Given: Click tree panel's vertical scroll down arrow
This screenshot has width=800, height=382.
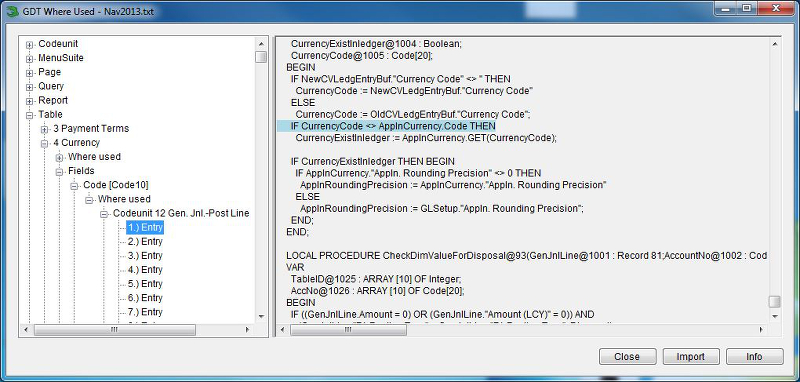Looking at the screenshot, I should pos(261,317).
